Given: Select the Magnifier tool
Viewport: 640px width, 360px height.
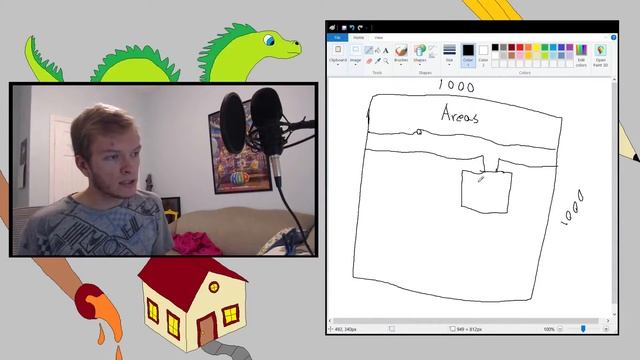Looking at the screenshot, I should [386, 61].
